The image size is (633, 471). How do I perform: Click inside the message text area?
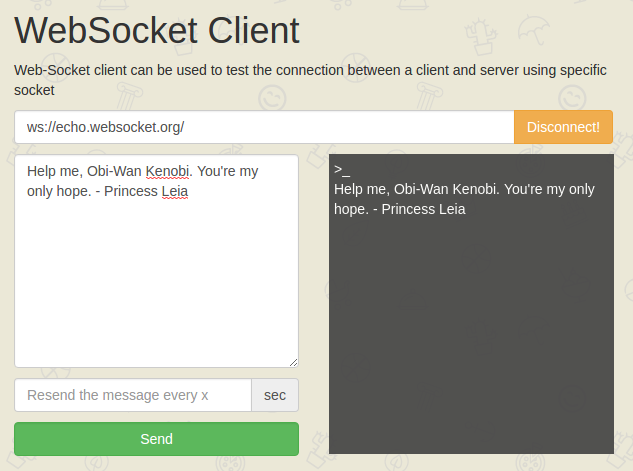[156, 280]
